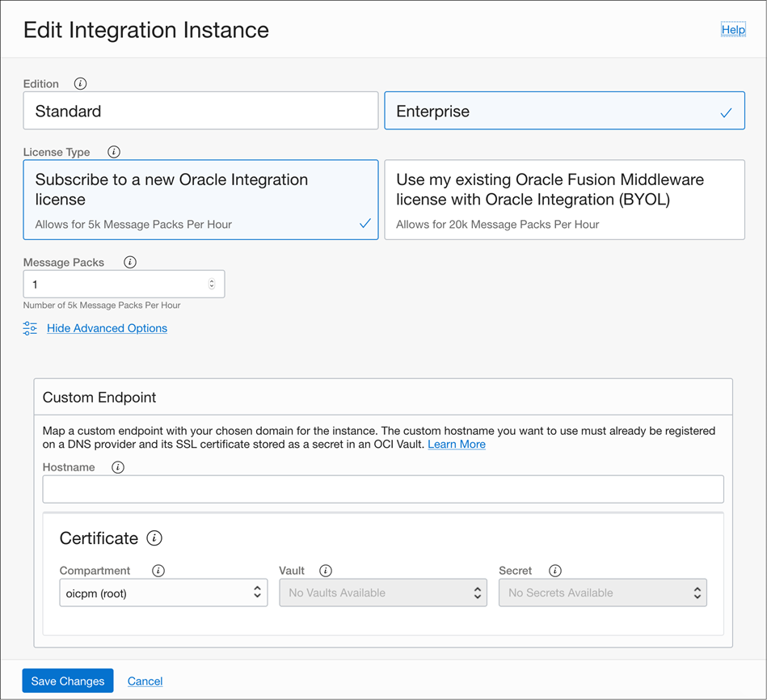Viewport: 767px width, 700px height.
Task: Click the License Type info icon
Action: point(113,151)
